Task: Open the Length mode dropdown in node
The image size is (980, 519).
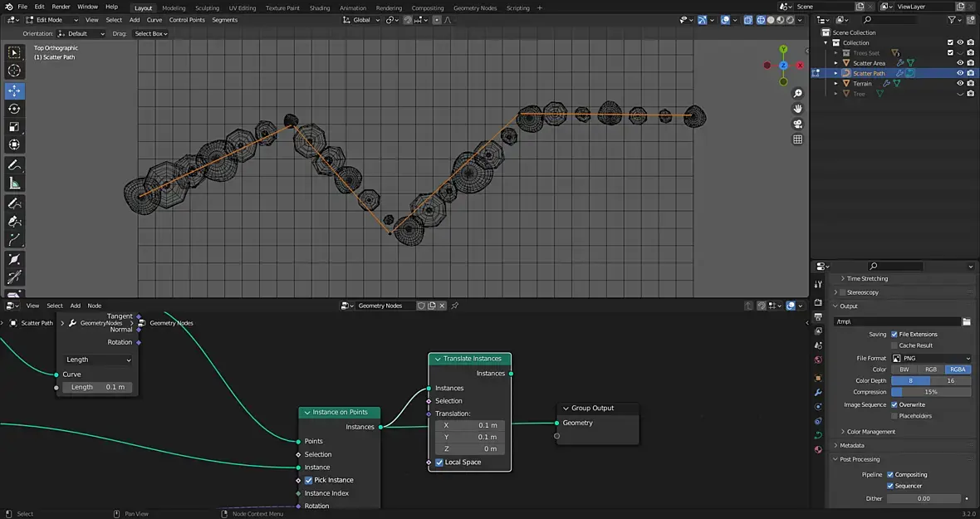Action: point(98,360)
